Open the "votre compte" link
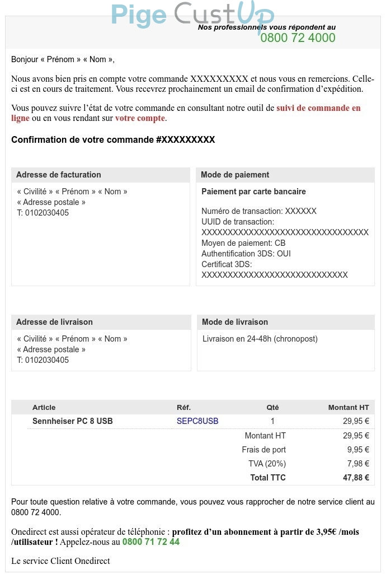 [140, 118]
